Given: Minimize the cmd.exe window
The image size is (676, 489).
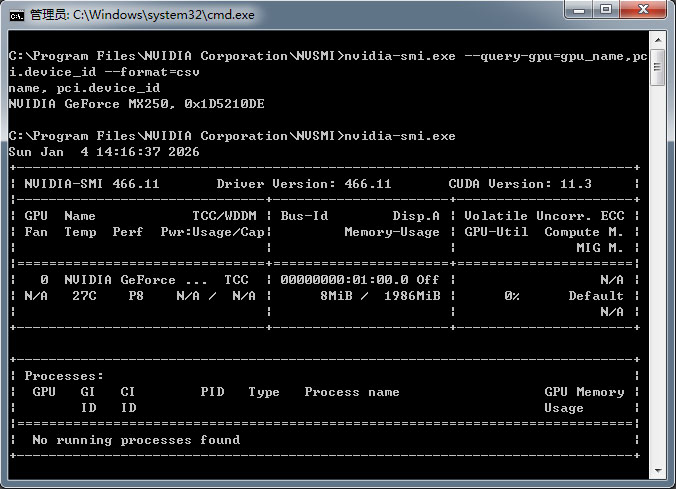Looking at the screenshot, I should pos(579,10).
